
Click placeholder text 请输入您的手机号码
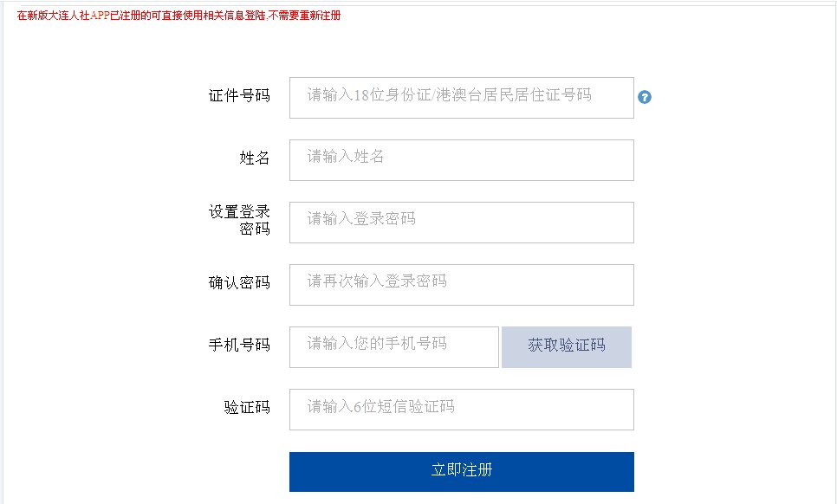tap(377, 344)
